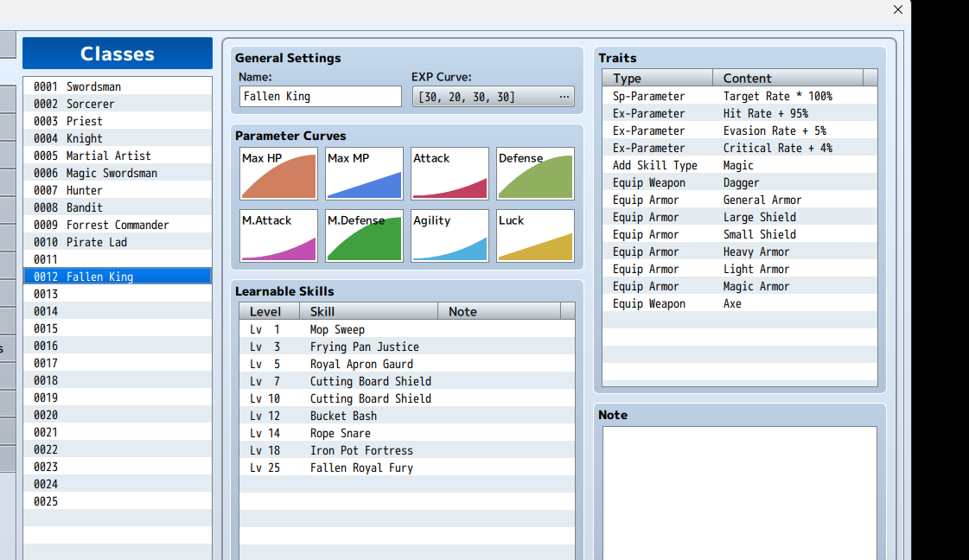
Task: Click the Type column header in Traits
Action: click(x=658, y=78)
